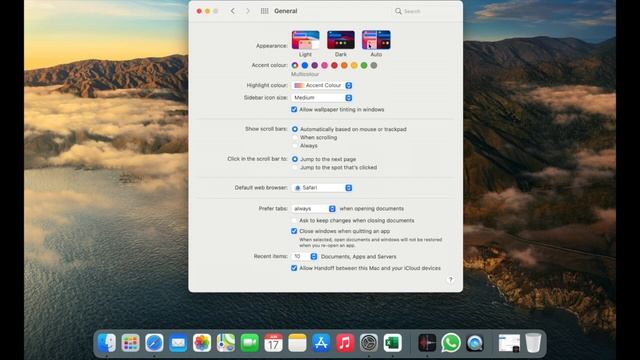Viewport: 640px width, 360px height.
Task: Choose pink accent colour
Action: tap(324, 65)
